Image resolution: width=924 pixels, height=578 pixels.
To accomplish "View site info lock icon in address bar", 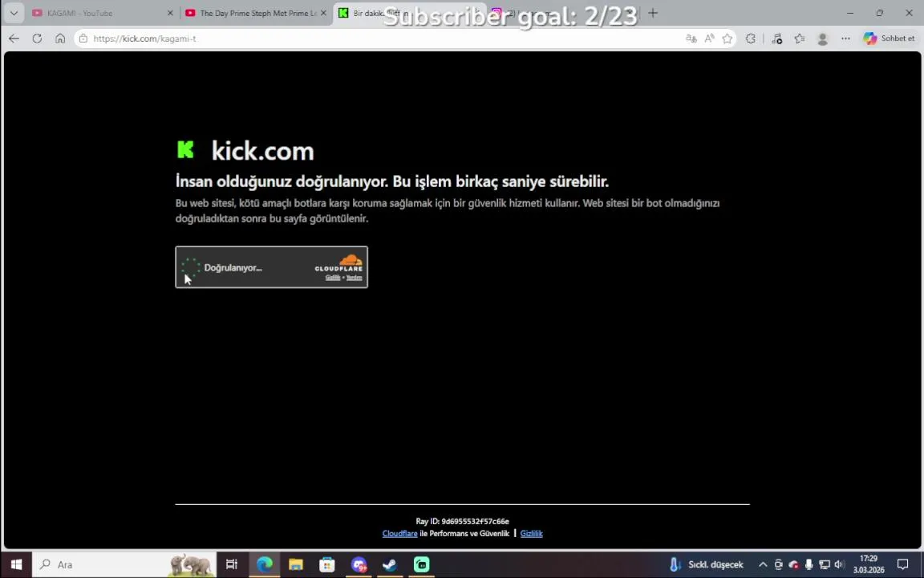I will click(83, 39).
